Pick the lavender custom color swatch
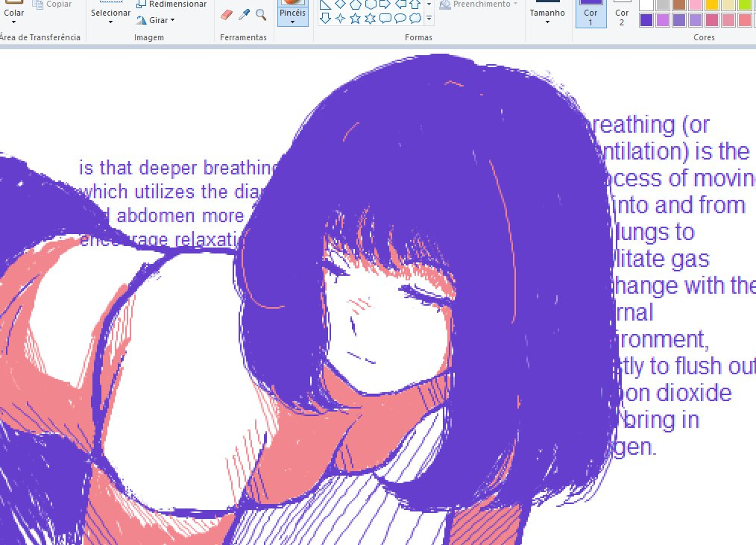The height and width of the screenshot is (545, 756). [696, 20]
